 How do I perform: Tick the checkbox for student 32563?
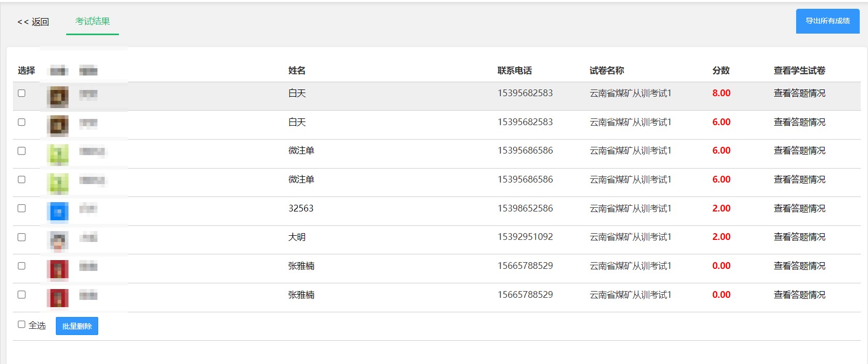coord(22,208)
